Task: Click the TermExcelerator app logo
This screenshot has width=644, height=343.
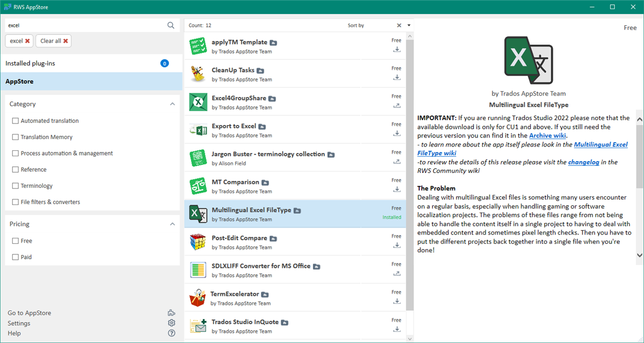Action: (197, 298)
